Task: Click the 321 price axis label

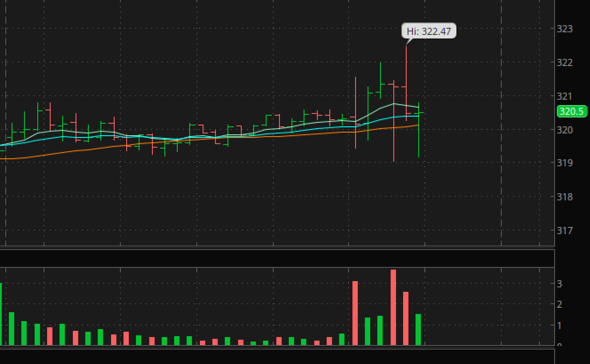Action: tap(565, 96)
